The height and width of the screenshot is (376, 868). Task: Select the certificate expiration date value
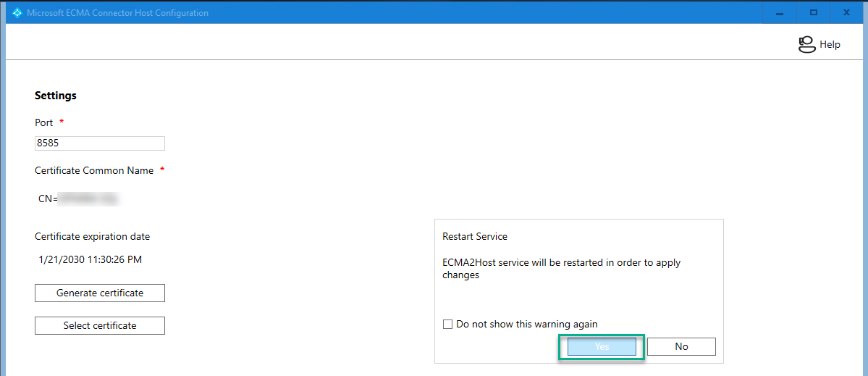[x=90, y=259]
